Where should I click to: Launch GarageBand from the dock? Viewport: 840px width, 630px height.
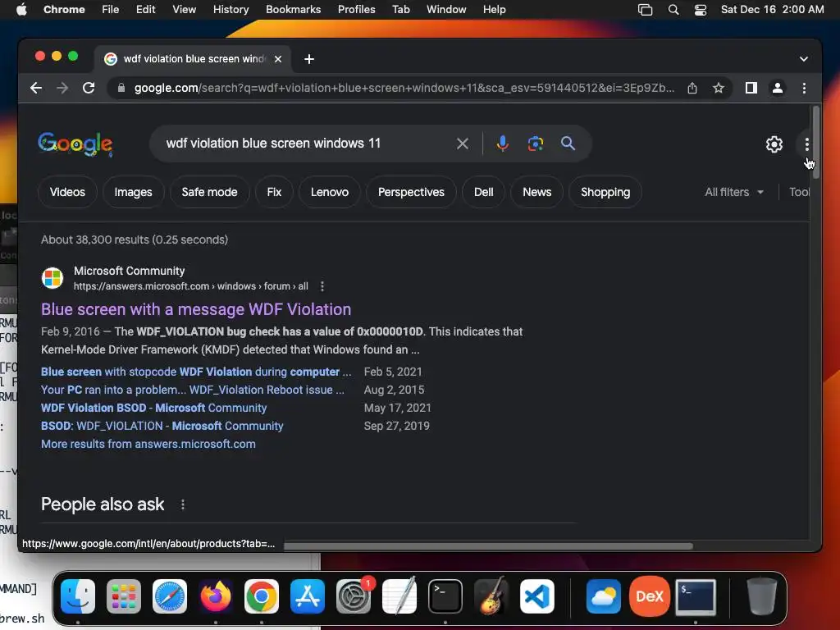click(491, 596)
